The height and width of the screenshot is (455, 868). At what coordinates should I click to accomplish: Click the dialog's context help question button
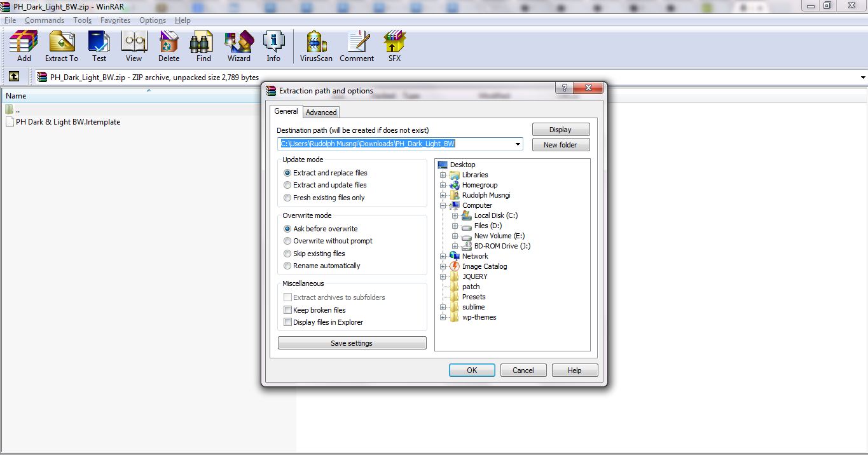coord(564,88)
